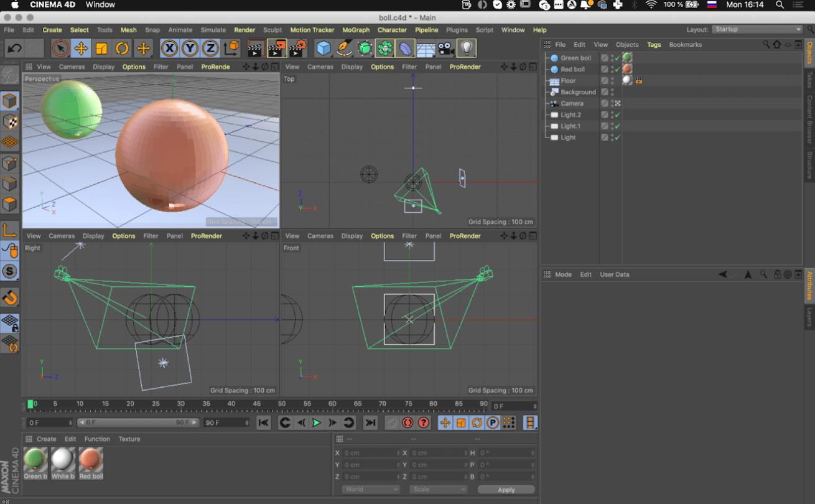815x504 pixels.
Task: Add a Cube primitive object
Action: click(x=324, y=48)
